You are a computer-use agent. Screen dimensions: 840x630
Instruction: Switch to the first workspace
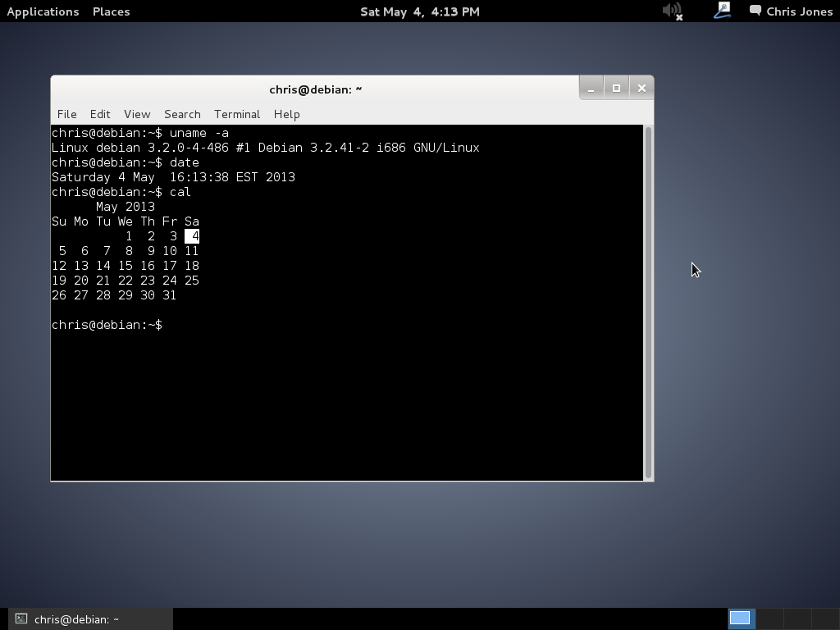(742, 619)
